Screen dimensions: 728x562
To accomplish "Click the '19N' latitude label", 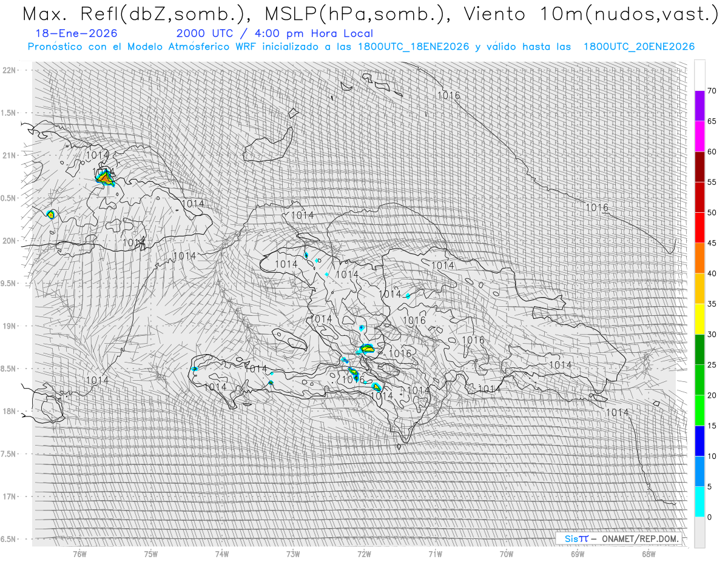I will tap(10, 326).
